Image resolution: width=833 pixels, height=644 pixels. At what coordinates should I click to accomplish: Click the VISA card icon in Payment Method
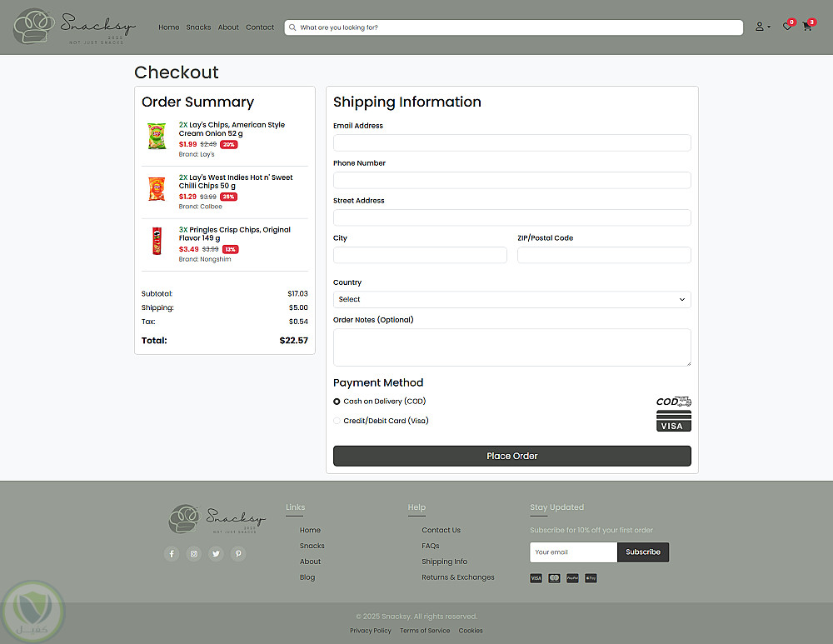(x=674, y=421)
